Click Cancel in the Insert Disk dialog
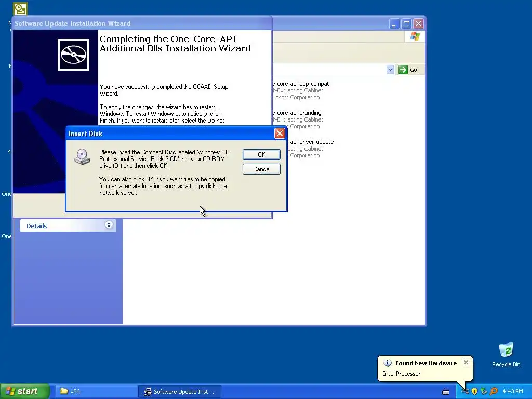 coord(261,169)
